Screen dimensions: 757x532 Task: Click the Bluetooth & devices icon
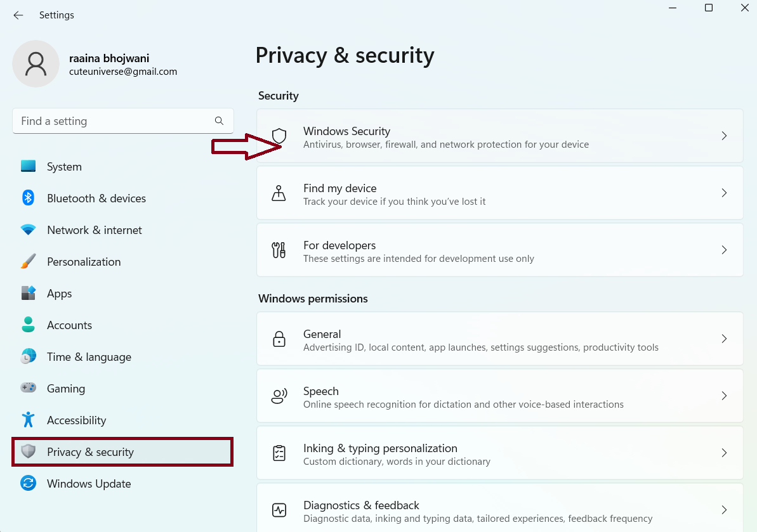28,198
